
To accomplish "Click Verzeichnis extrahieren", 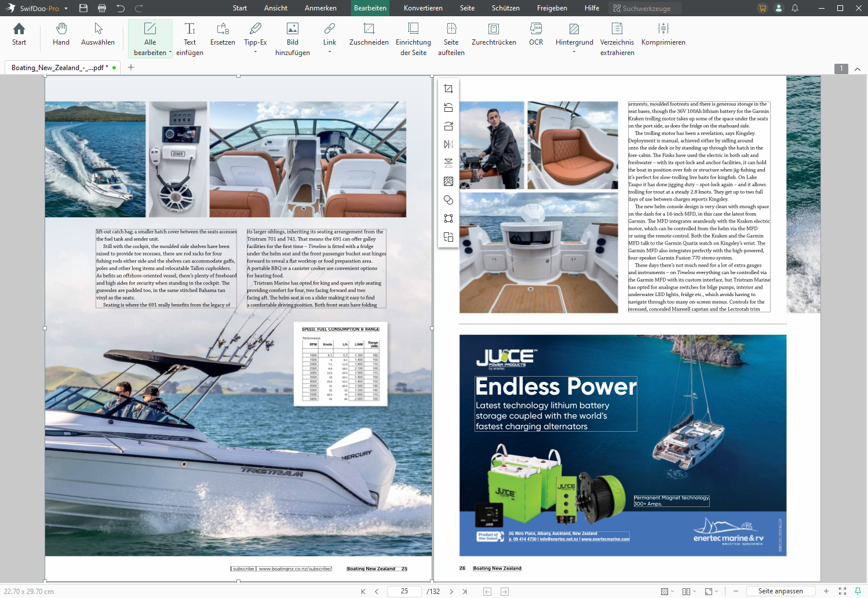I will coord(617,39).
